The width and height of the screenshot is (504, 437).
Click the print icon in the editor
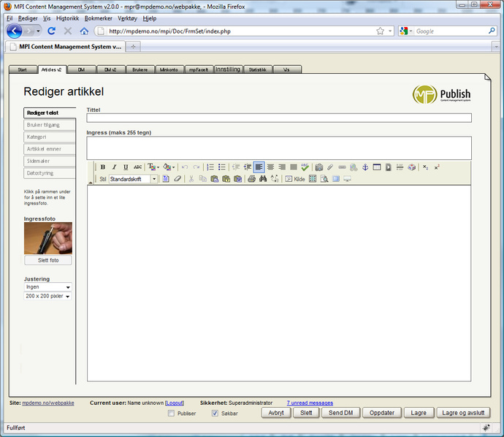point(251,179)
